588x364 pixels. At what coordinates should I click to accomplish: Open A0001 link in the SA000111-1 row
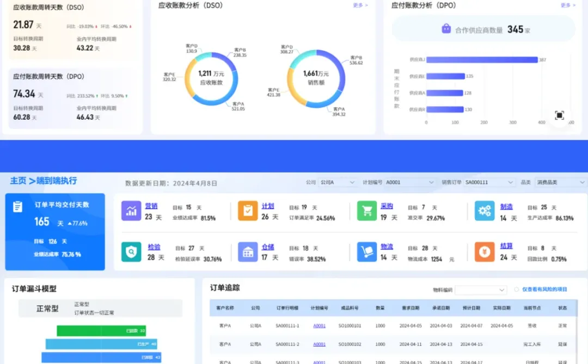(x=319, y=326)
